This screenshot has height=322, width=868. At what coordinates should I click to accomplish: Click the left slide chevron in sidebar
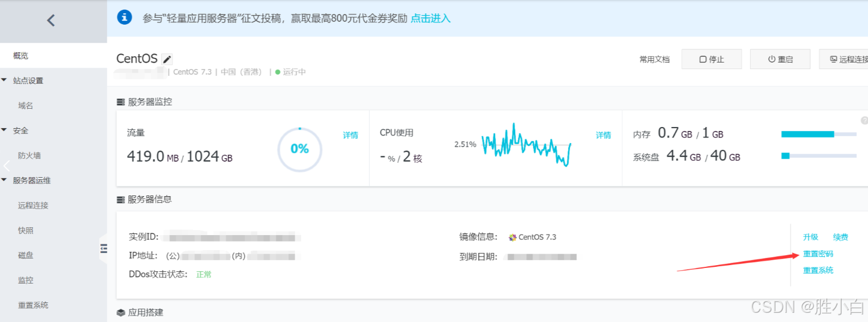pos(7,166)
